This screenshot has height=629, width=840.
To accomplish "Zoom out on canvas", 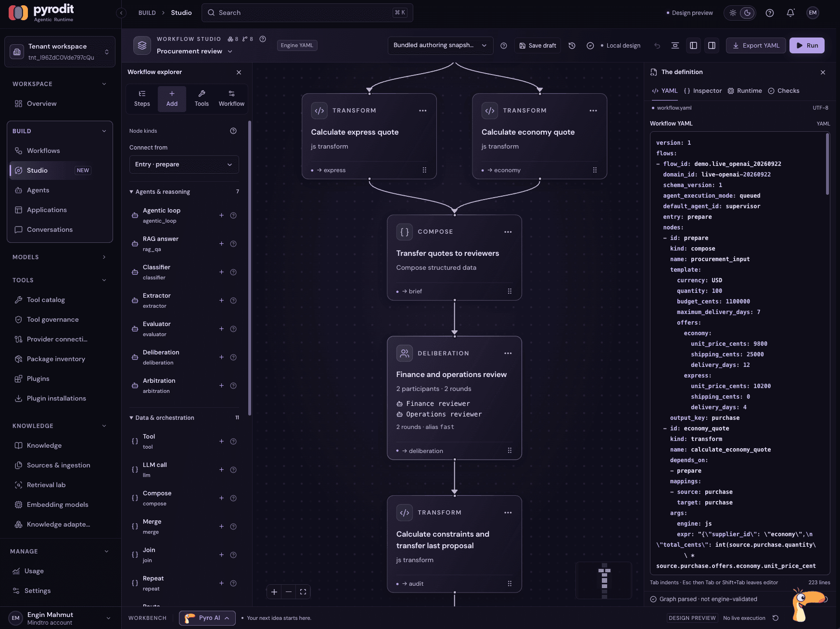I will click(289, 592).
